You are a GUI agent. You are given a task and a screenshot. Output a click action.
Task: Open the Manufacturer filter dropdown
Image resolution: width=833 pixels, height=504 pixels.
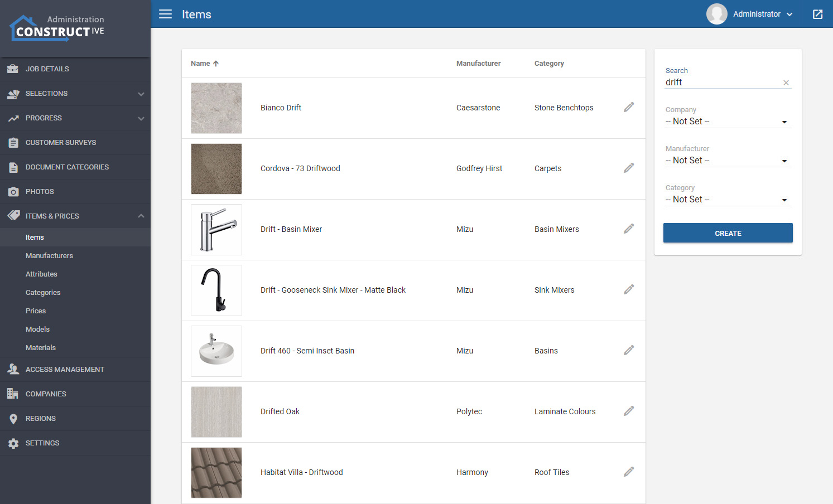pyautogui.click(x=727, y=161)
